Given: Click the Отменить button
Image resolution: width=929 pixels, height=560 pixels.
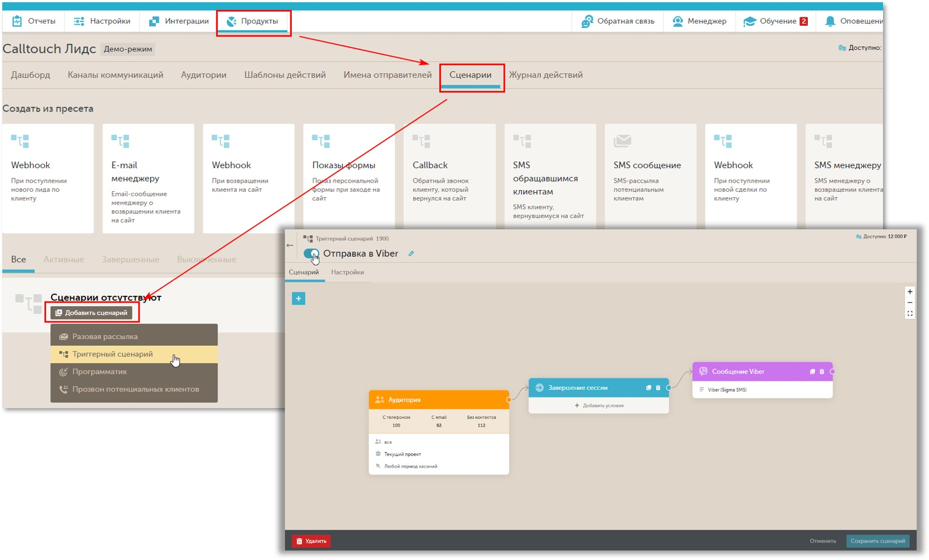Looking at the screenshot, I should click(x=822, y=541).
